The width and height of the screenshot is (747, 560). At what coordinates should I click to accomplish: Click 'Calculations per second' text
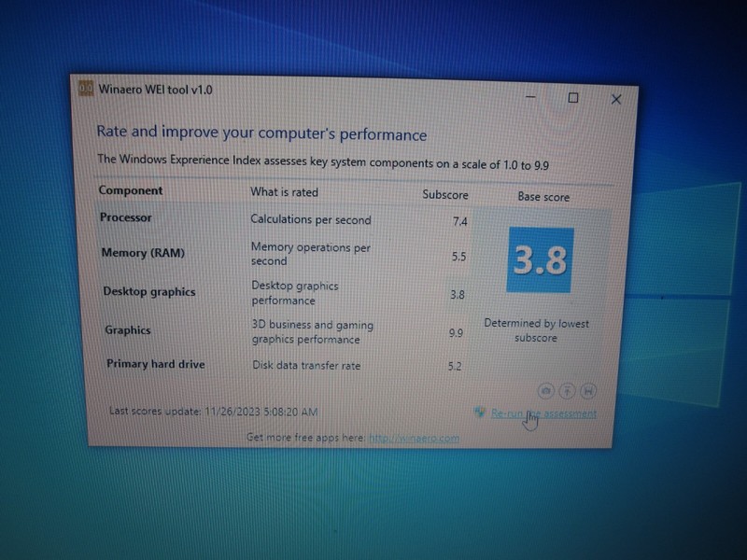point(311,219)
